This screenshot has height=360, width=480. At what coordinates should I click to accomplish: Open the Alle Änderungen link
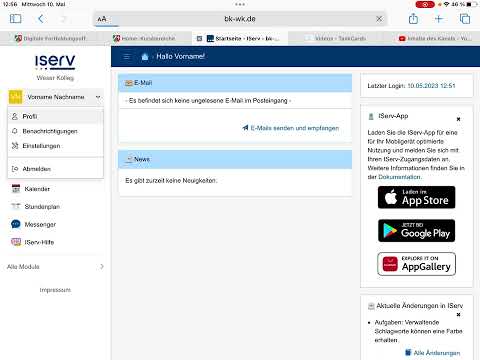pos(433,353)
